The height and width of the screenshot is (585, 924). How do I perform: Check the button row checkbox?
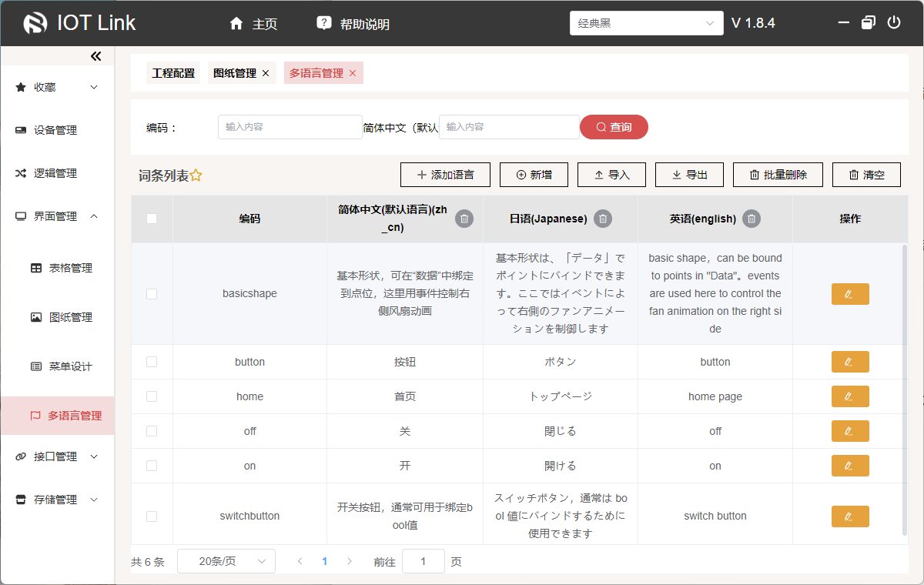point(152,362)
